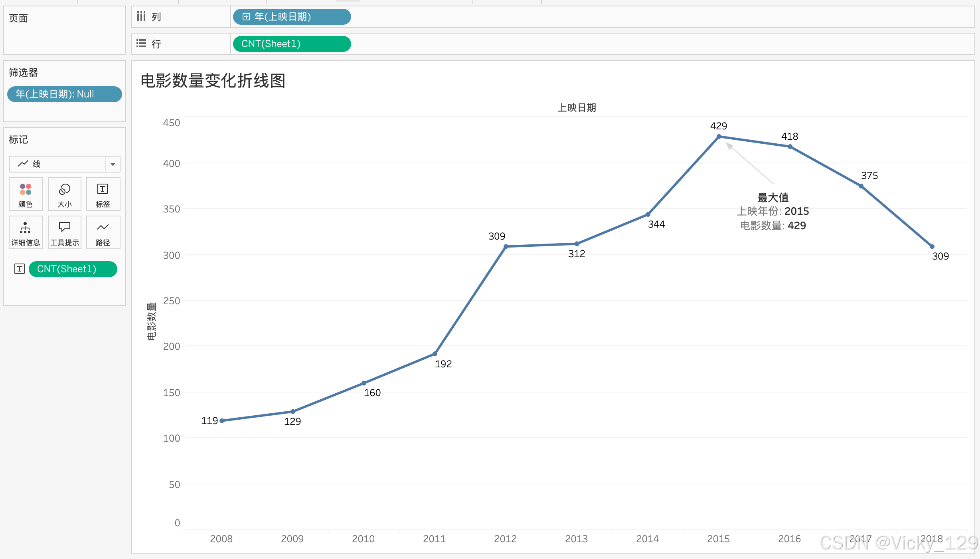Open the Tooltip marks card button
Screen dimensions: 980x559
pyautogui.click(x=64, y=232)
